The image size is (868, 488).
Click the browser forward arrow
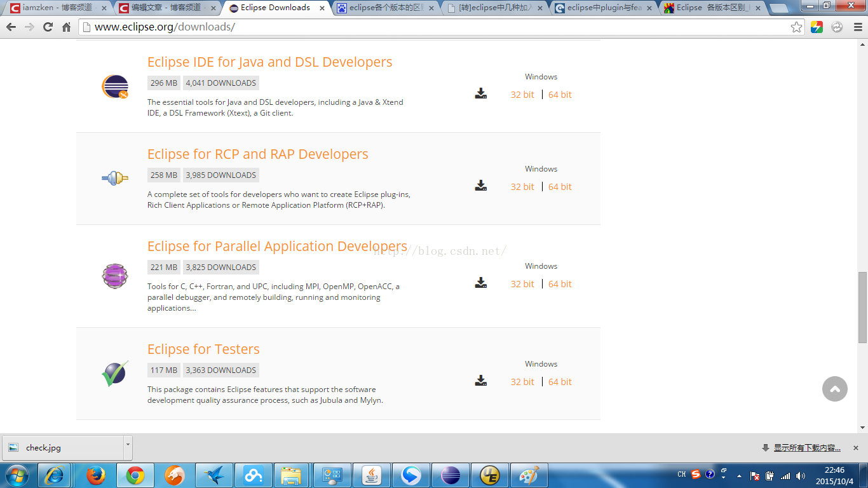tap(29, 27)
